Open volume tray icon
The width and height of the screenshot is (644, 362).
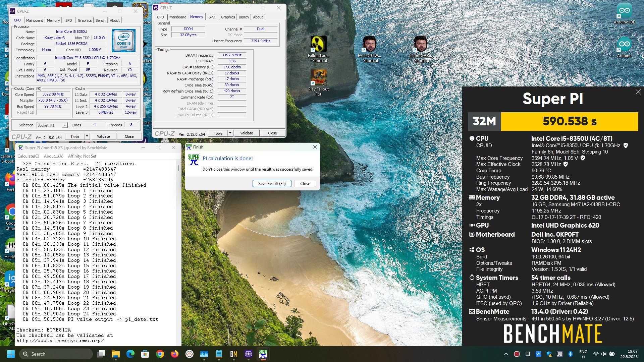click(604, 354)
